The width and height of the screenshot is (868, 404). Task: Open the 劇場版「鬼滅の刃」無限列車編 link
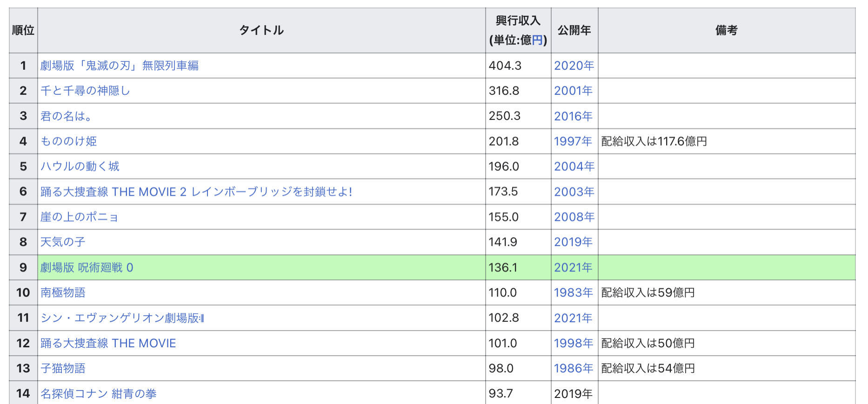click(x=120, y=66)
